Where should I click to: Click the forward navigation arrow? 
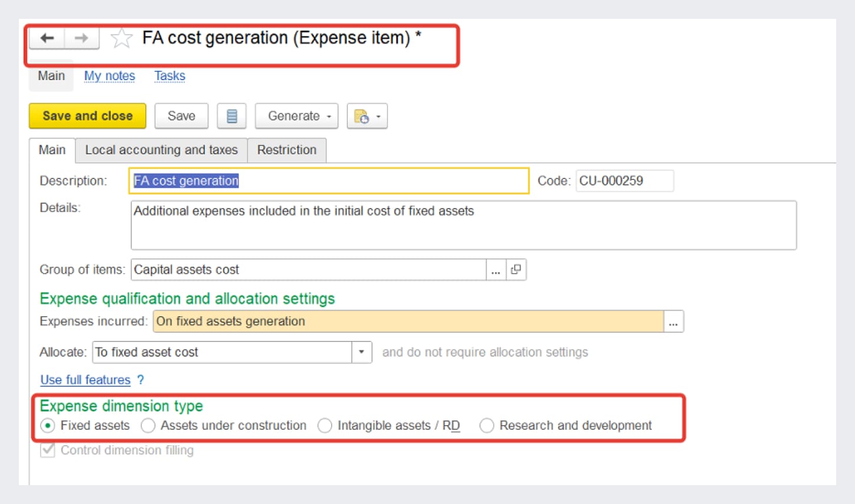point(81,38)
